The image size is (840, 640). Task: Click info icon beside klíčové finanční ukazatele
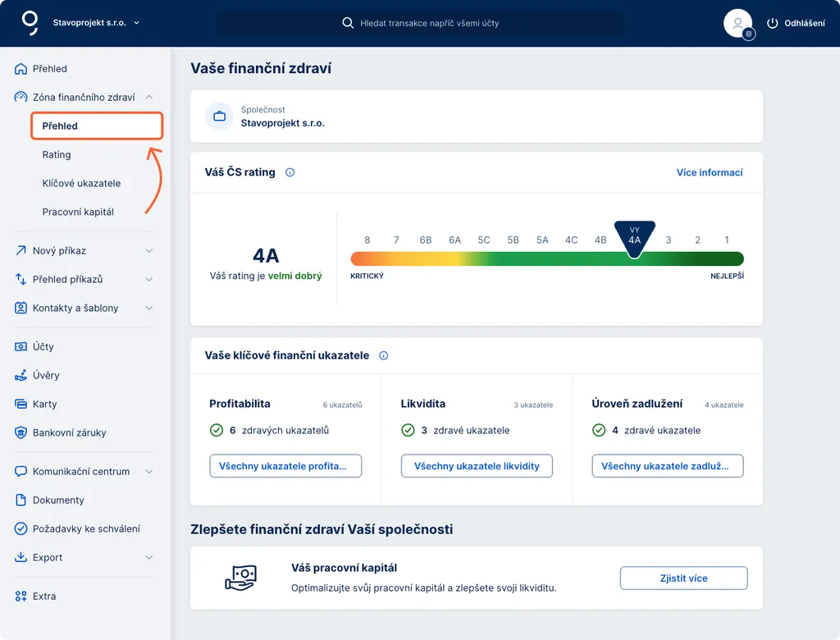pyautogui.click(x=383, y=355)
